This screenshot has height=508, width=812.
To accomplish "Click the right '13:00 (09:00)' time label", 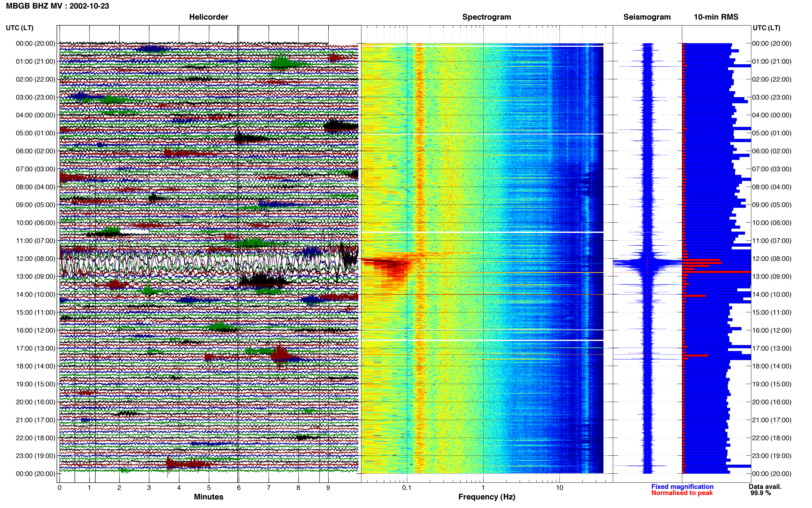I will 772,277.
